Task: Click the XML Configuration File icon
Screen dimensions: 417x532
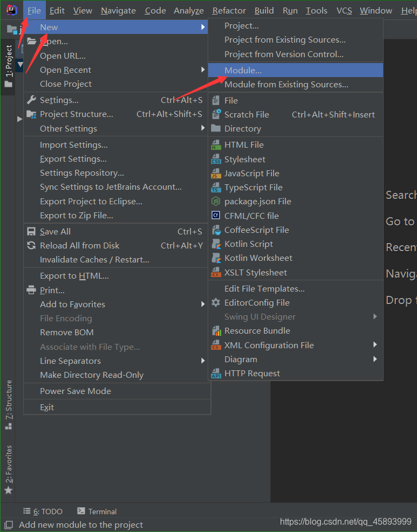Action: point(216,345)
